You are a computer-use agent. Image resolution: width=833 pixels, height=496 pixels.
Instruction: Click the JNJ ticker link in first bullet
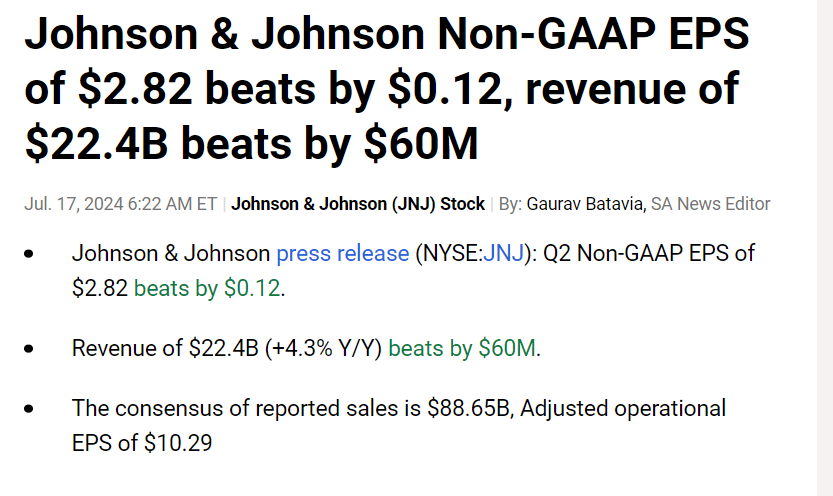[x=502, y=253]
